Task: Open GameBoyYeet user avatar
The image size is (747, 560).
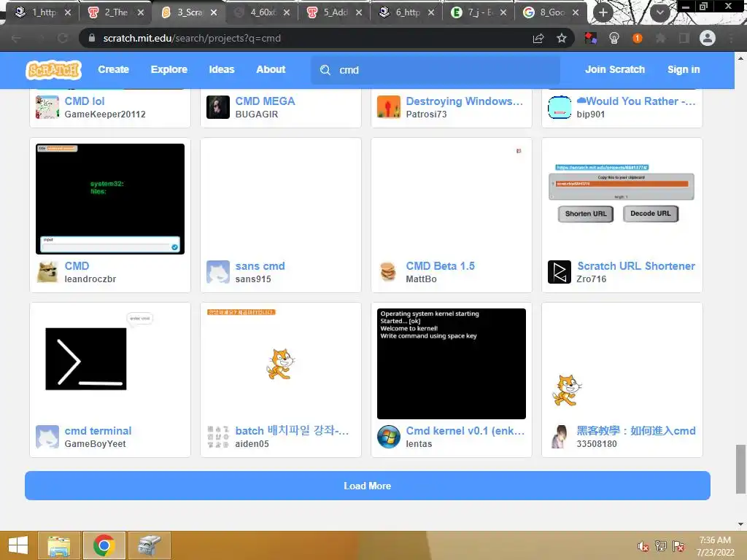Action: (x=47, y=436)
